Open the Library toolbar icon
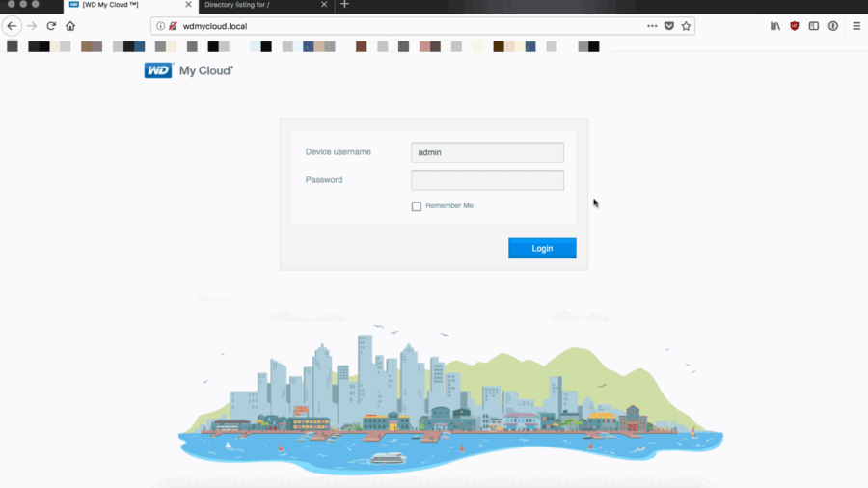Image resolution: width=868 pixels, height=488 pixels. pyautogui.click(x=775, y=26)
